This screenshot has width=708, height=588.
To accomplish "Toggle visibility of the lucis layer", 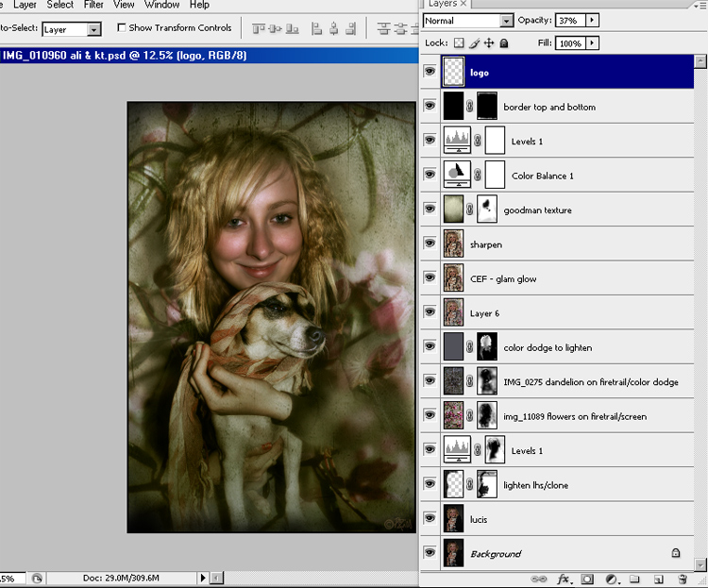I will click(x=430, y=519).
